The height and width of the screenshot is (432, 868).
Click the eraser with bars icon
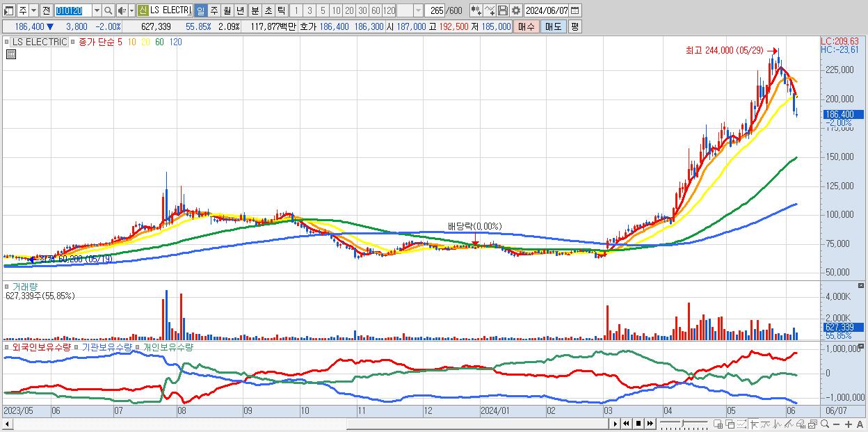(801, 424)
